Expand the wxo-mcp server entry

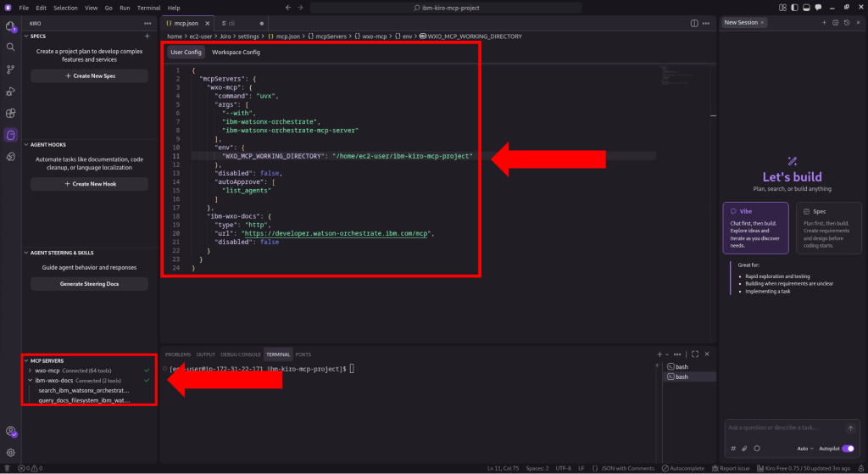(30, 371)
